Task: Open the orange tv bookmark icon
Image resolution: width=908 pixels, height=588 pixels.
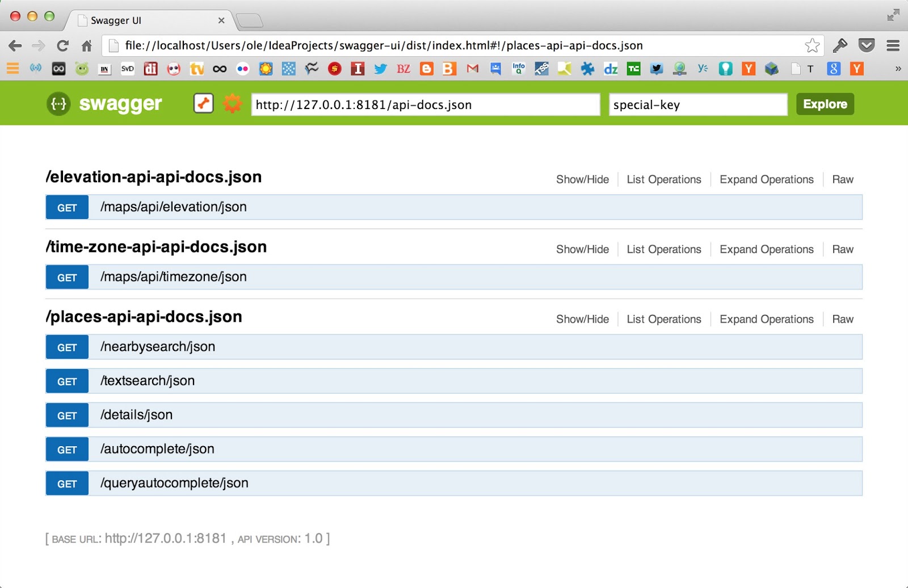Action: 197,69
